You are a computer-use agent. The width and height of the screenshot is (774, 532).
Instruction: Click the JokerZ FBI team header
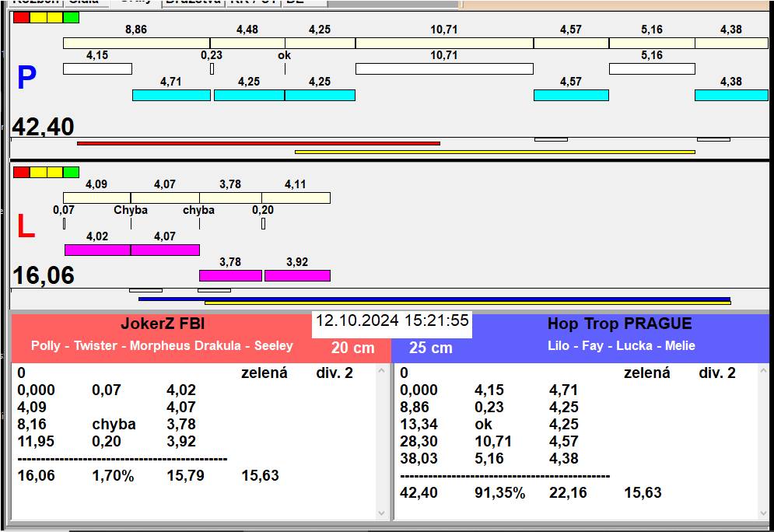click(x=163, y=324)
